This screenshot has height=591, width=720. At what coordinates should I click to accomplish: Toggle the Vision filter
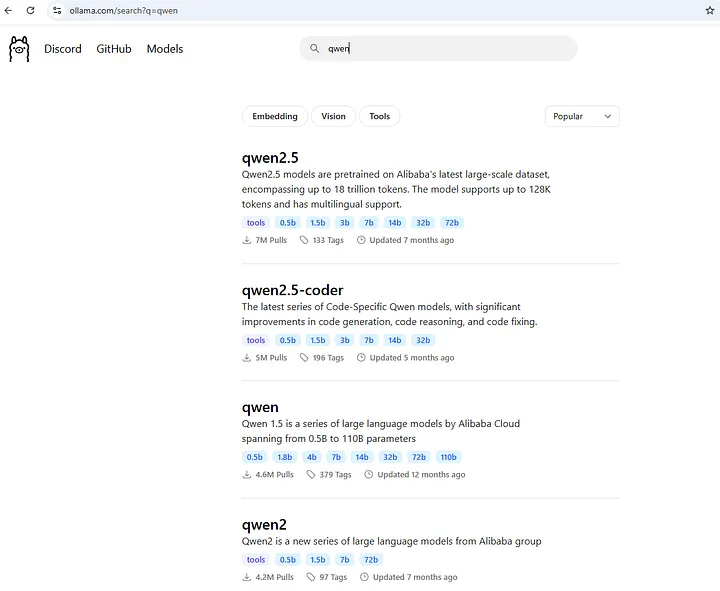[x=333, y=116]
